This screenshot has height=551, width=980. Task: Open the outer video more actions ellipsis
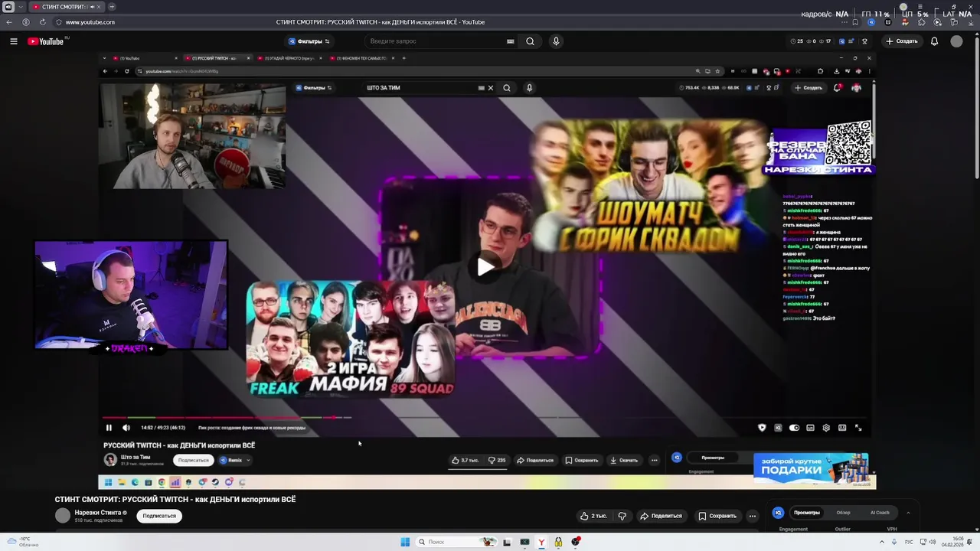pos(753,516)
